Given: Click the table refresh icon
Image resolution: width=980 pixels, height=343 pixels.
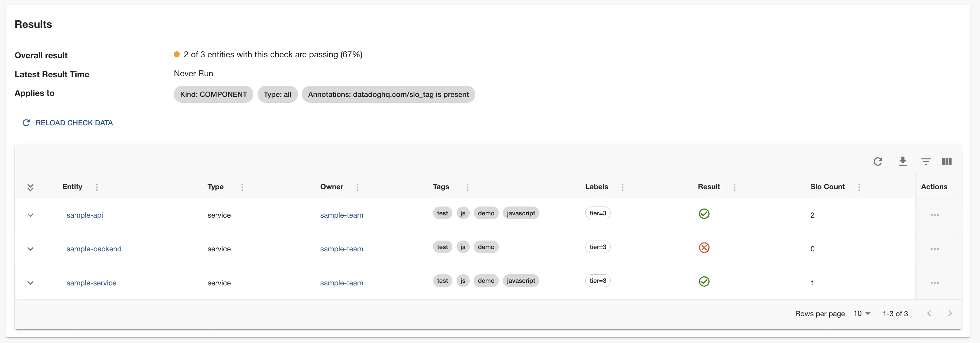Looking at the screenshot, I should (878, 162).
